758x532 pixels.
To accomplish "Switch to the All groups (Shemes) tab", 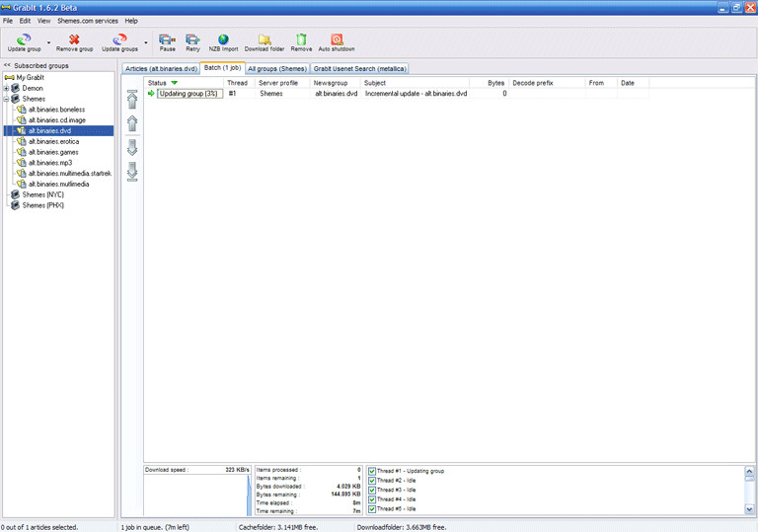I will tap(277, 69).
